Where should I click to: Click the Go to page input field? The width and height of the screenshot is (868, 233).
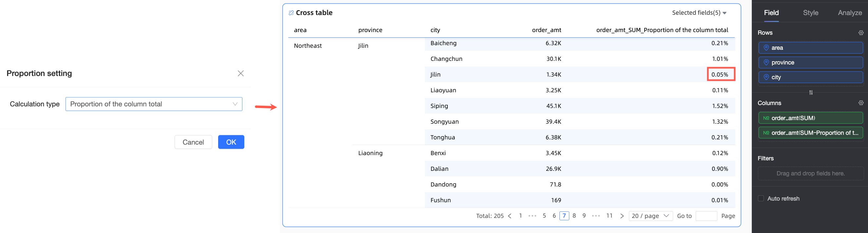(x=706, y=216)
